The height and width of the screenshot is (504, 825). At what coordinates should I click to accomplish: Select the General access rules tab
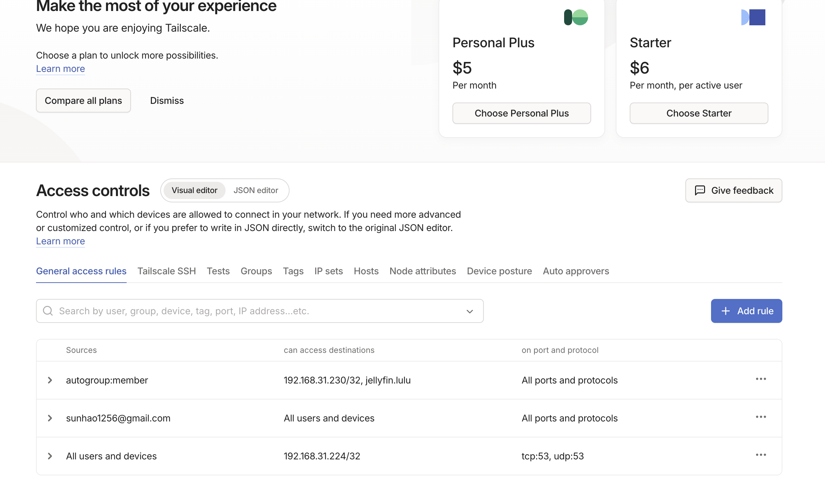pyautogui.click(x=81, y=271)
